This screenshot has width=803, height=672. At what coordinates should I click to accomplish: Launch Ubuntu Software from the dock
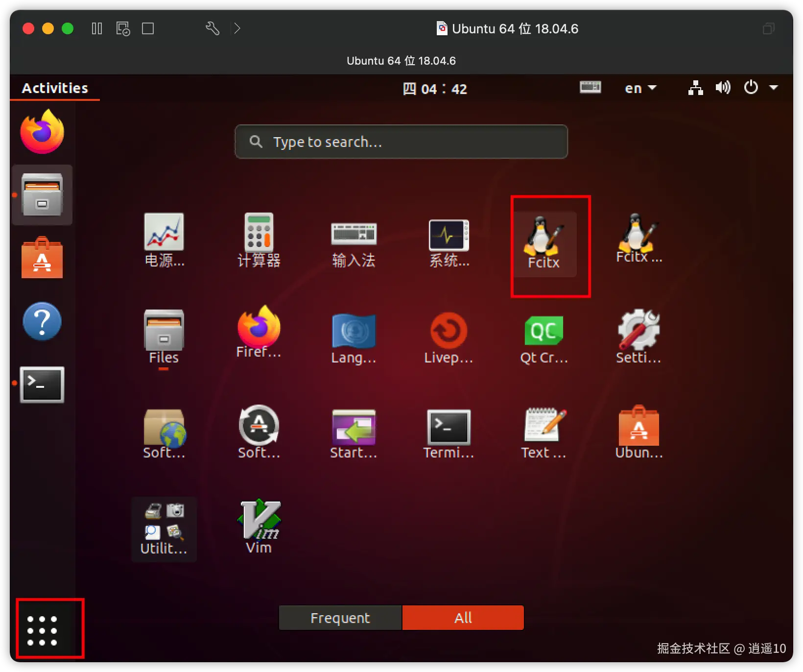coord(42,258)
